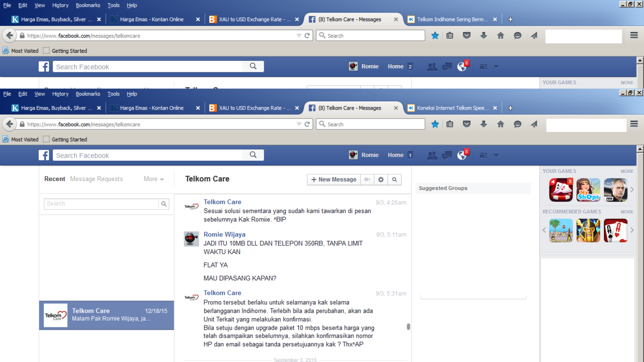The height and width of the screenshot is (362, 644).
Task: Click the paper-plane share icon in the front window
Action: tap(534, 124)
